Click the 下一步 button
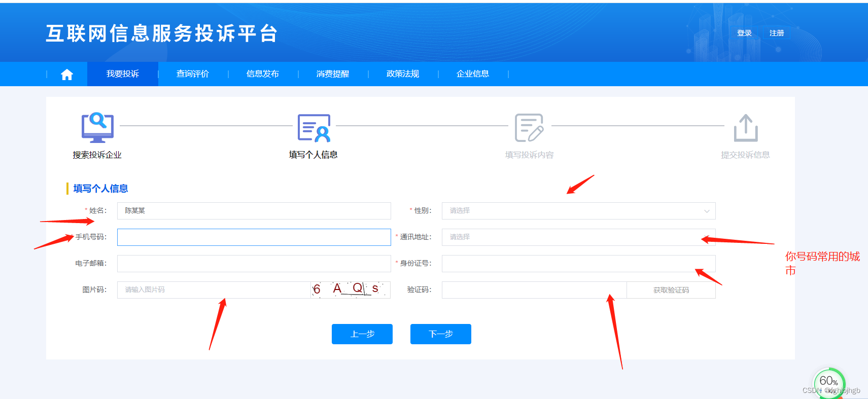 pyautogui.click(x=441, y=334)
